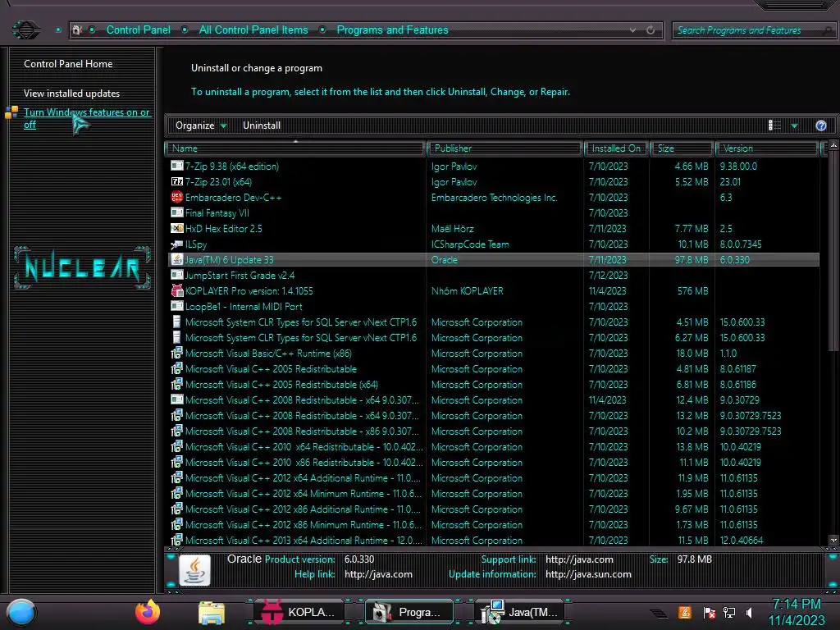The width and height of the screenshot is (840, 630).
Task: Open View installed updates link
Action: (x=72, y=94)
